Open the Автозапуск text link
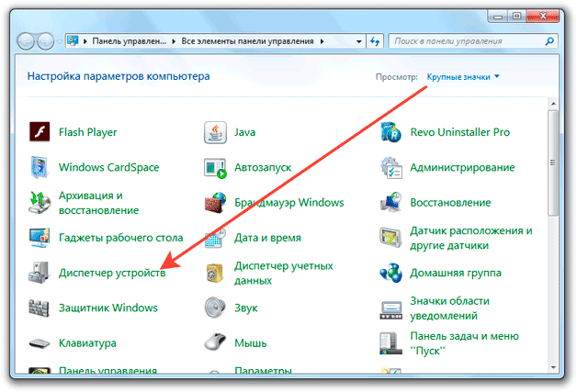The image size is (577, 392). tap(263, 167)
